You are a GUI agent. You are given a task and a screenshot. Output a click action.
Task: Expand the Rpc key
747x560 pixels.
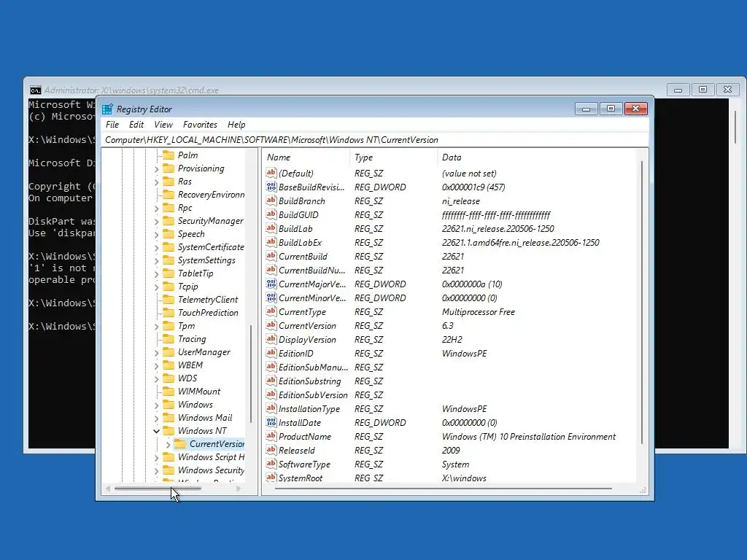pos(156,208)
